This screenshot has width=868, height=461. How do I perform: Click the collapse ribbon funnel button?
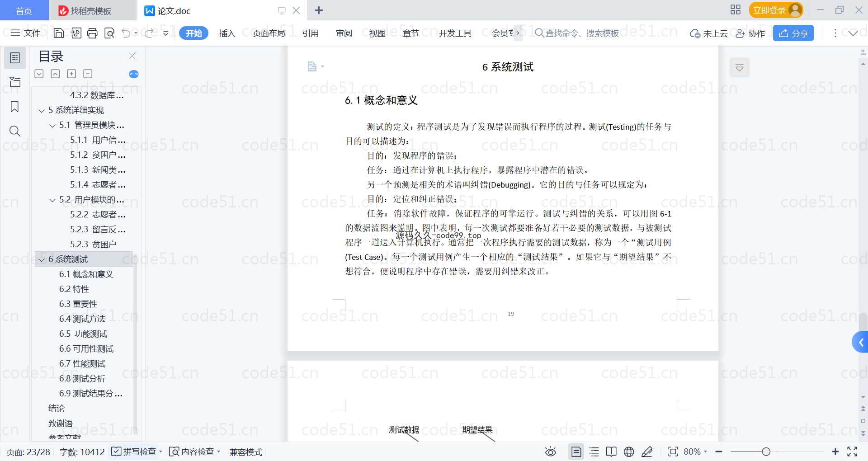[x=740, y=68]
